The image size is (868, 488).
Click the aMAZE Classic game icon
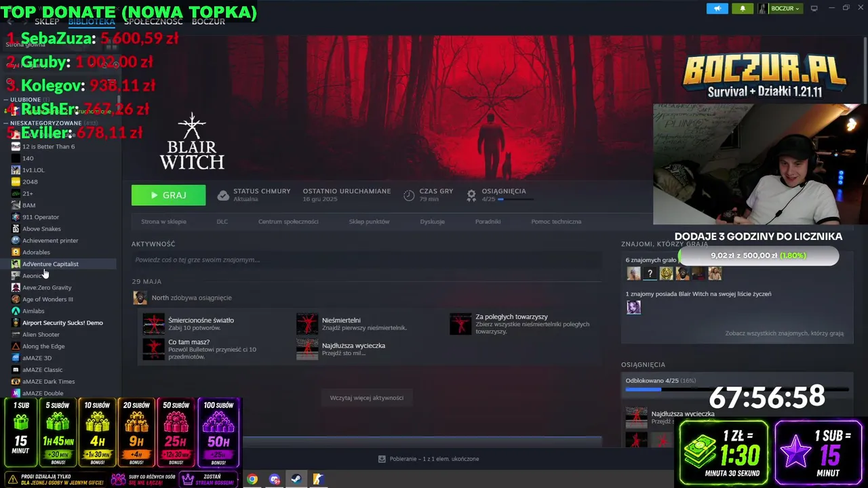(16, 369)
